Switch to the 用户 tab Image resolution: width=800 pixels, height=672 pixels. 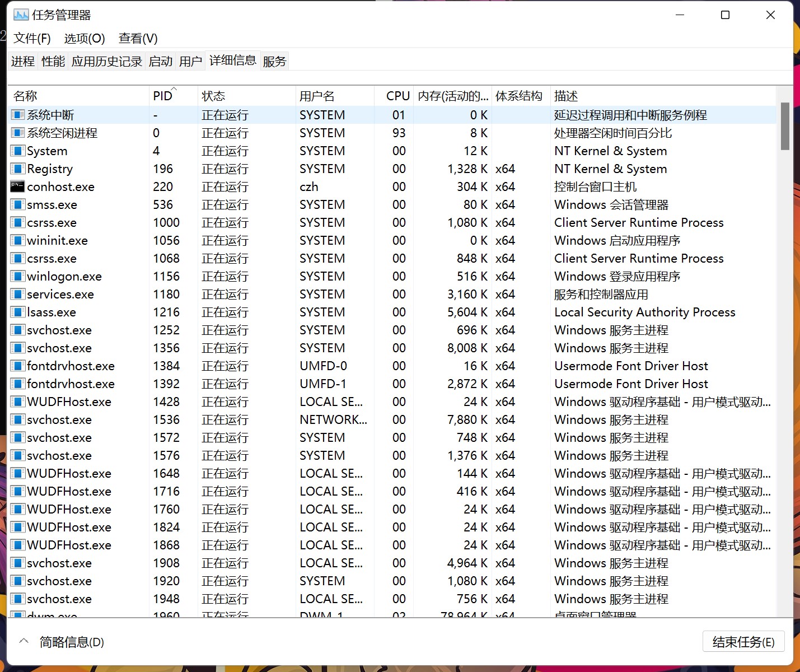[191, 61]
